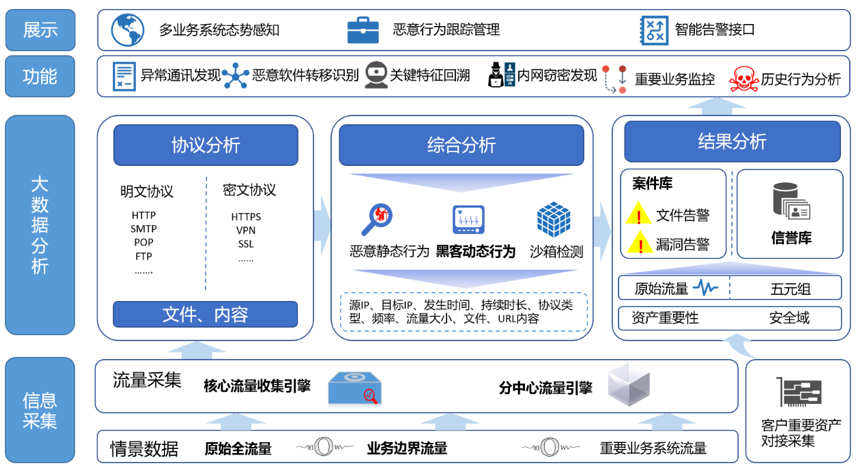Select the 展示 layer label
Viewport: 865px width, 471px height.
tap(40, 30)
